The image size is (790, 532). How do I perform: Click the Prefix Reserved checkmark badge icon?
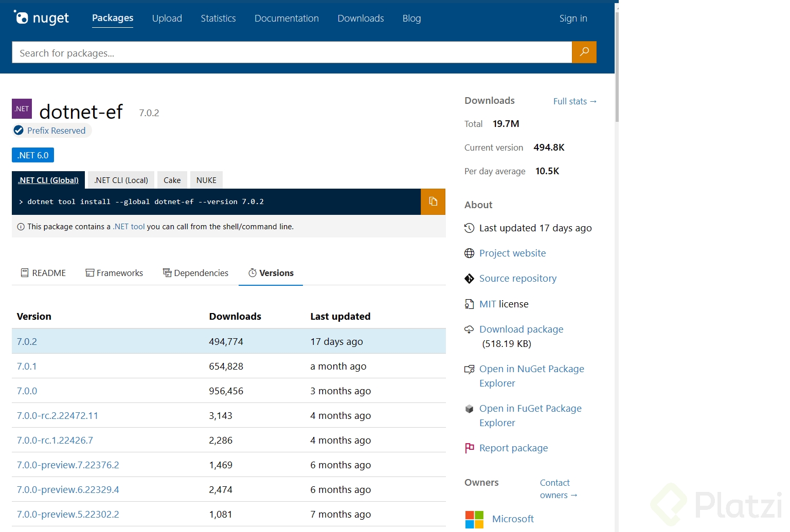pos(19,131)
